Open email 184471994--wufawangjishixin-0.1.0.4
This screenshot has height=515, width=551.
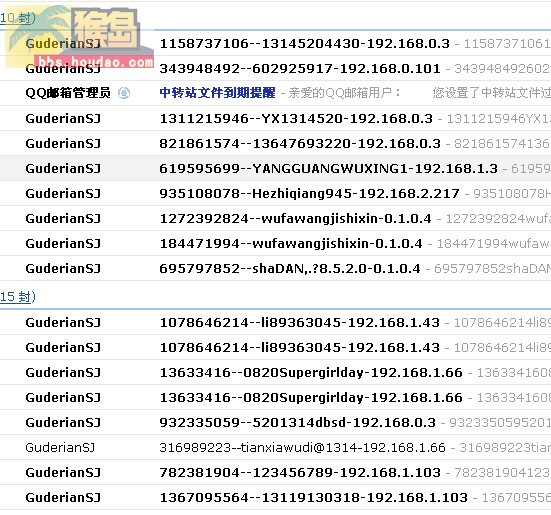(291, 244)
